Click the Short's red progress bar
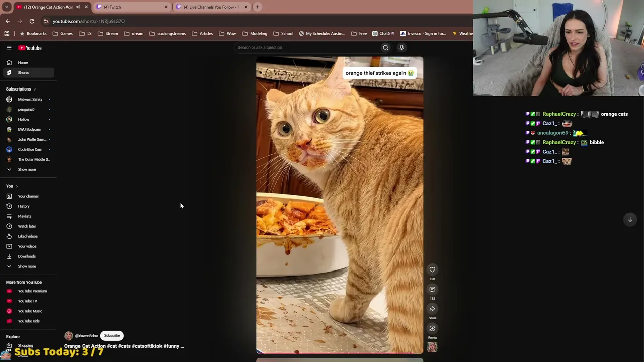The height and width of the screenshot is (362, 644). click(x=340, y=353)
